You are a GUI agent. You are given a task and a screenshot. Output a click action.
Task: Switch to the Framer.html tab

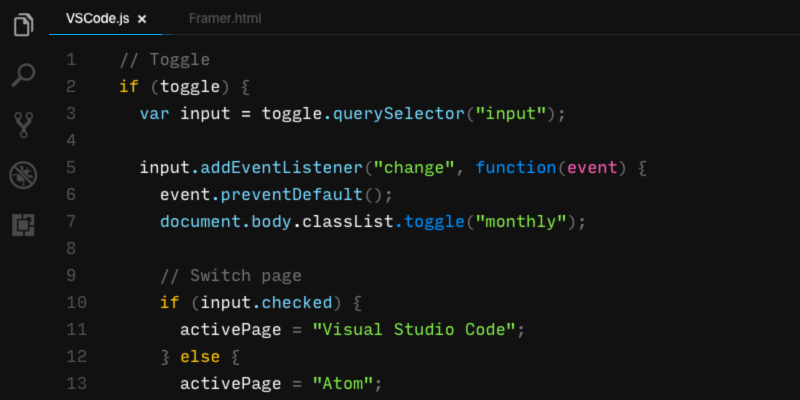click(224, 19)
